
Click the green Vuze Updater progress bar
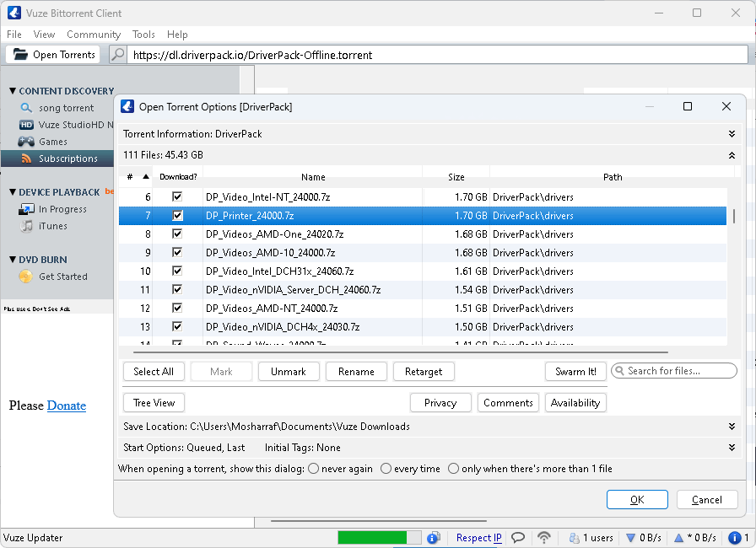379,537
